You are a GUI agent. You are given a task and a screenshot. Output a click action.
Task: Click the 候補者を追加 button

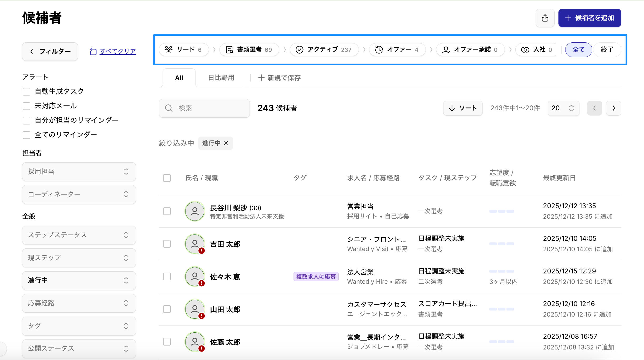coord(589,18)
